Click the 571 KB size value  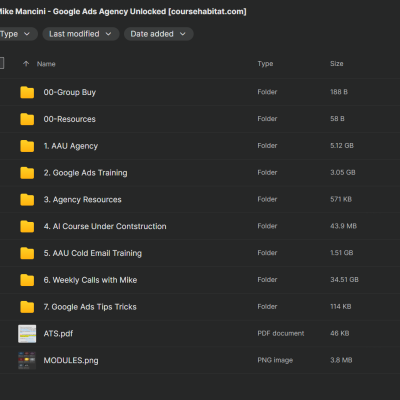(341, 199)
